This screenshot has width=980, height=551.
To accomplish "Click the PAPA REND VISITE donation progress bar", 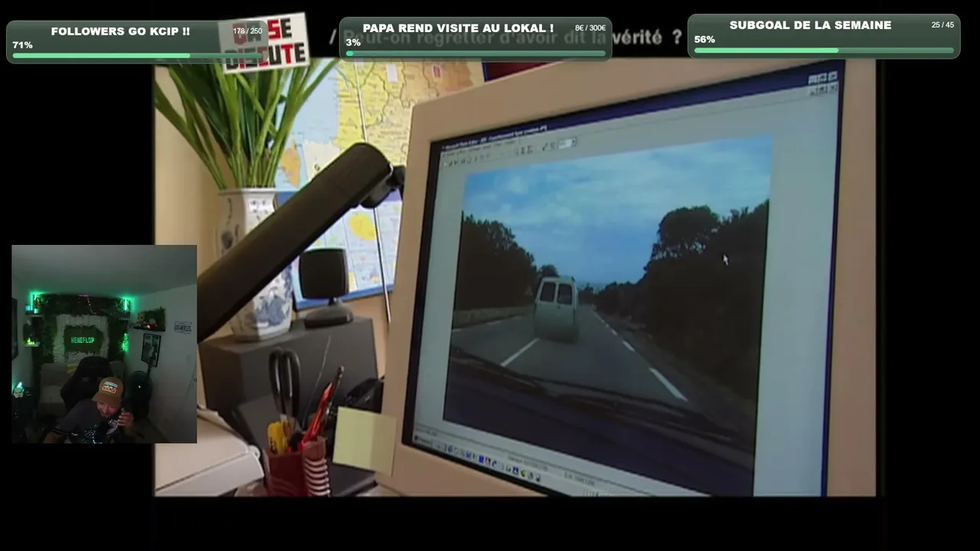I will [x=475, y=54].
